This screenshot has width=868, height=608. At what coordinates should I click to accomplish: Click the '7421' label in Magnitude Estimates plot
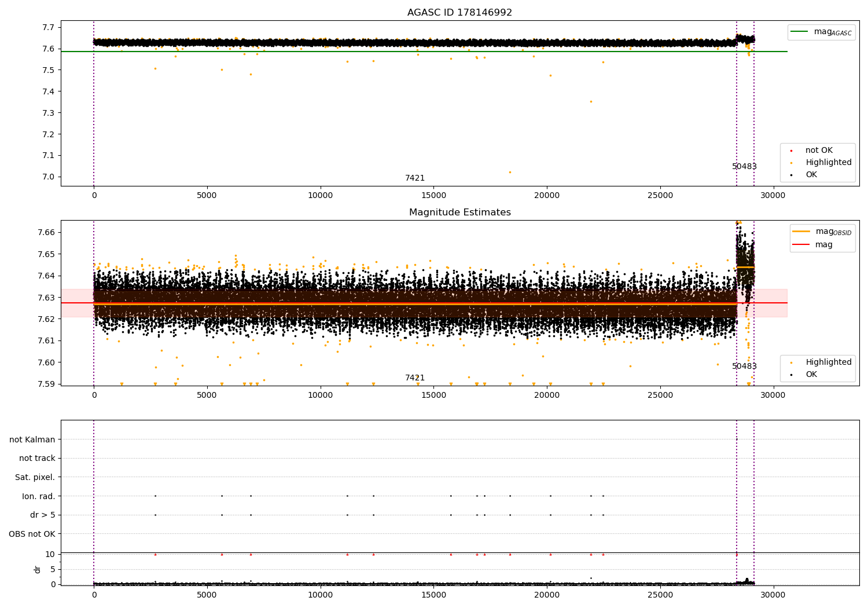click(x=415, y=378)
